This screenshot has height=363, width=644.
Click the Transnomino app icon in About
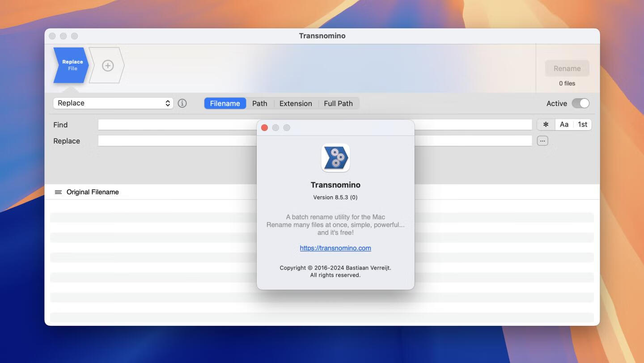coord(335,158)
